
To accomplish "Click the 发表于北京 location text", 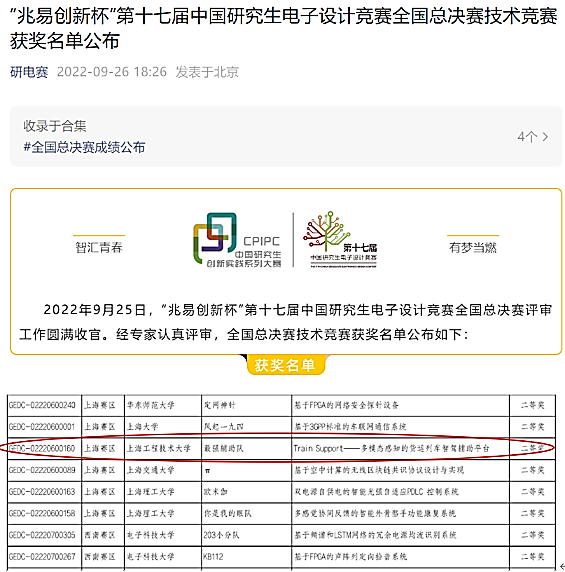I will point(207,72).
